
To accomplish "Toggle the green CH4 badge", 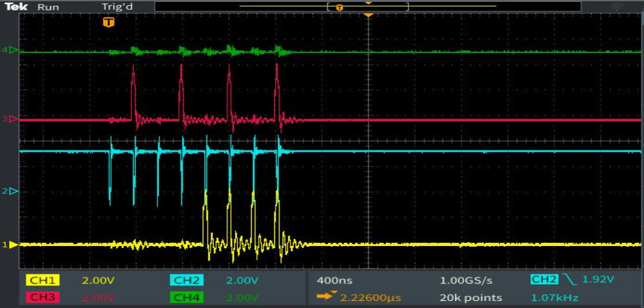I will pyautogui.click(x=186, y=297).
